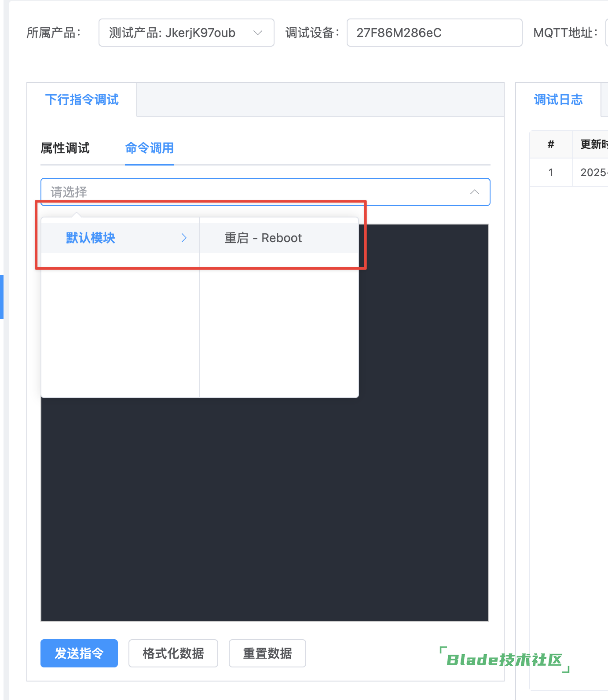Click the up-arrow icon in the 请选择 field
Viewport: 608px width, 700px height.
[474, 192]
